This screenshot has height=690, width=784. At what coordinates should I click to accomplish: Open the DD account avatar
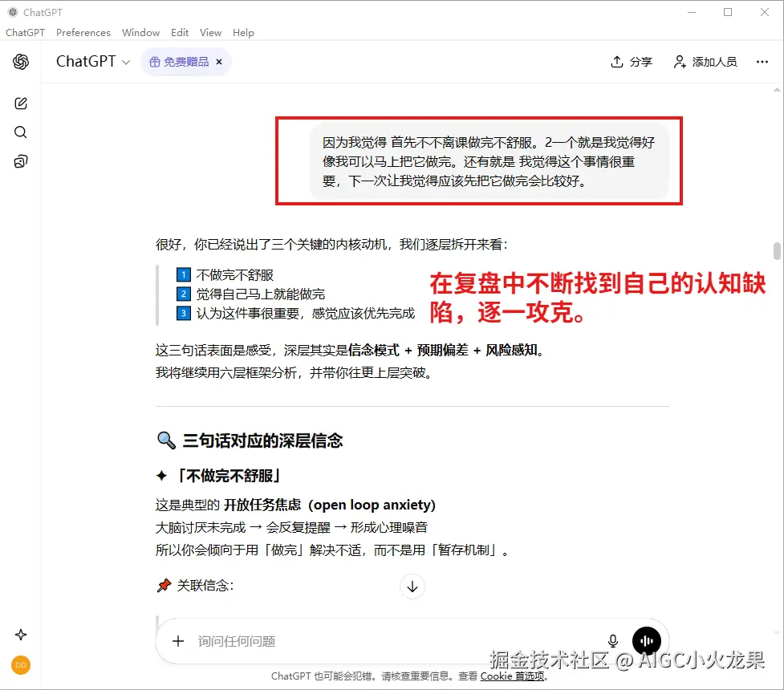(x=20, y=665)
